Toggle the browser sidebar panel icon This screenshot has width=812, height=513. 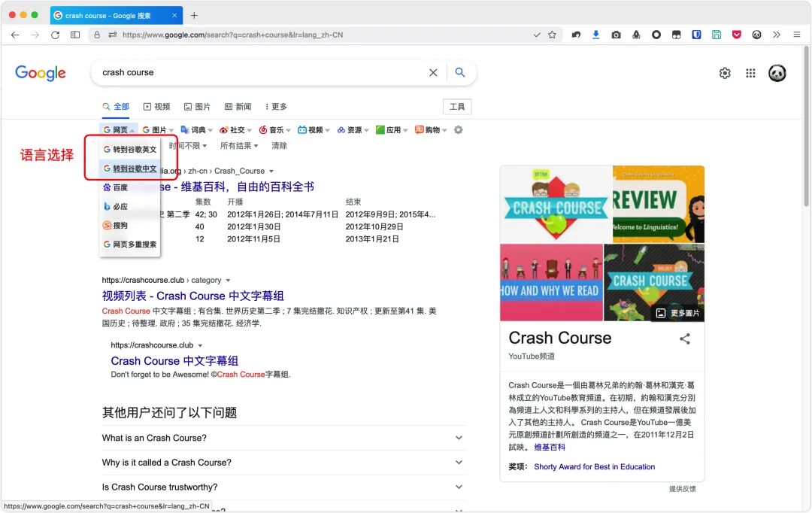coord(75,35)
